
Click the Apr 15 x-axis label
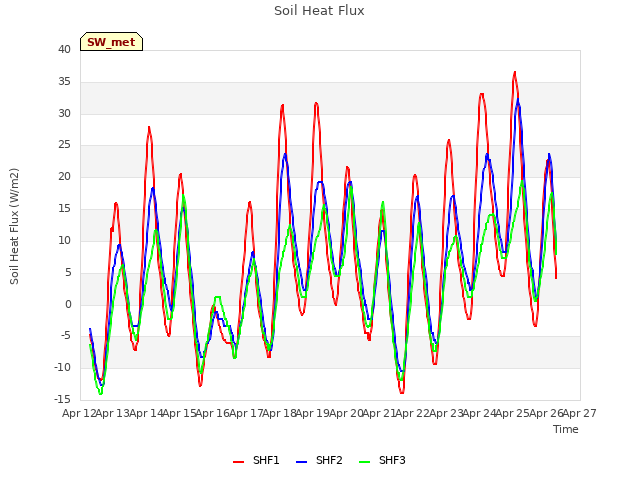(179, 413)
